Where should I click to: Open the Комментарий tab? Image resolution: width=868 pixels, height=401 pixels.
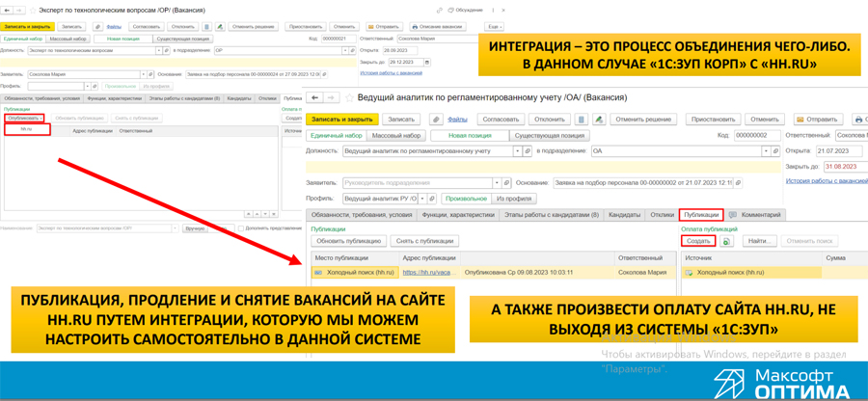755,215
